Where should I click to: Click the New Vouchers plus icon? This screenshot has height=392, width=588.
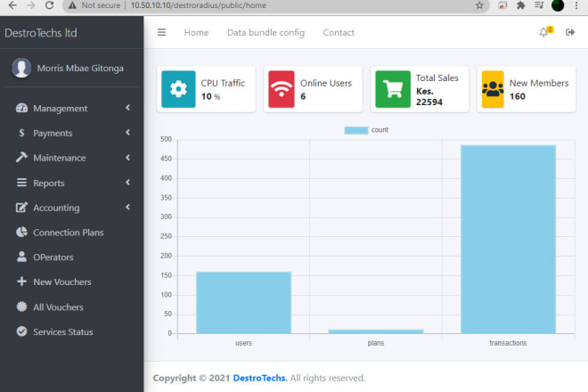tap(21, 282)
